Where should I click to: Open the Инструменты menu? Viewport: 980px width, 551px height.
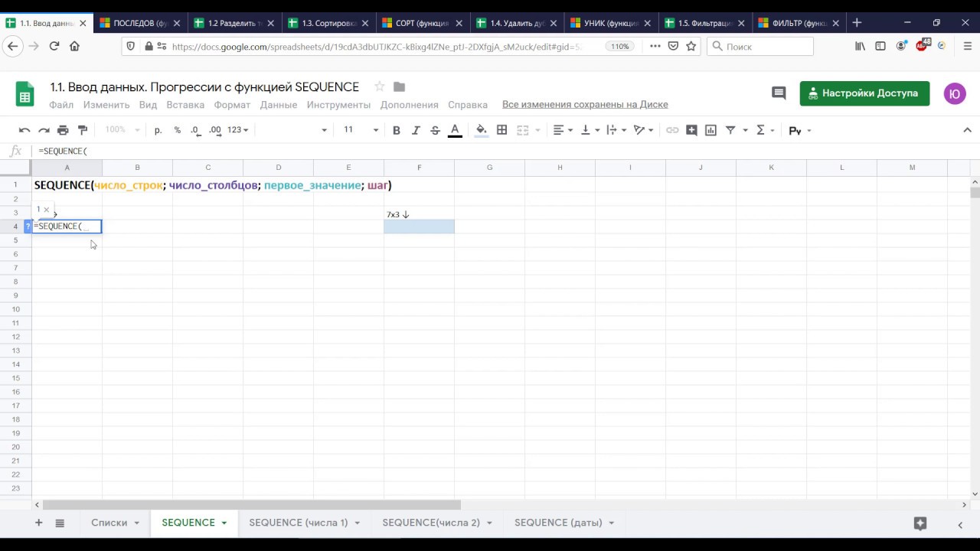[x=338, y=105]
